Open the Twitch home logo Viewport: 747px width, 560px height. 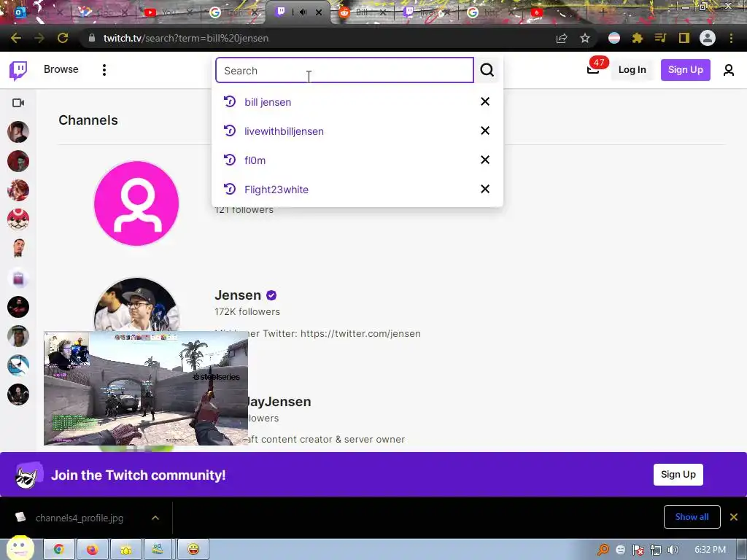18,71
